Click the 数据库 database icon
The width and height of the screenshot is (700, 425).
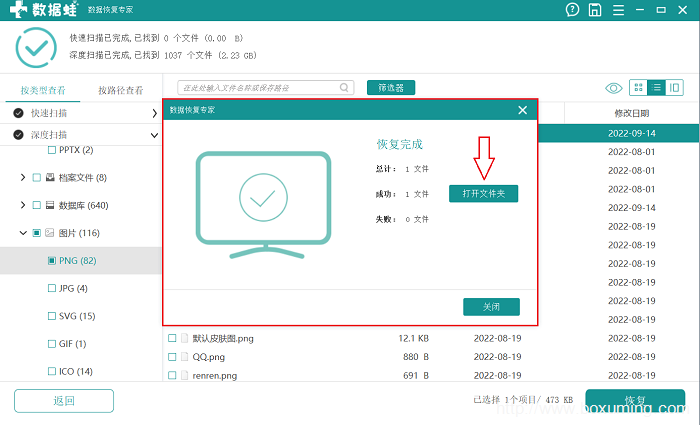[50, 205]
